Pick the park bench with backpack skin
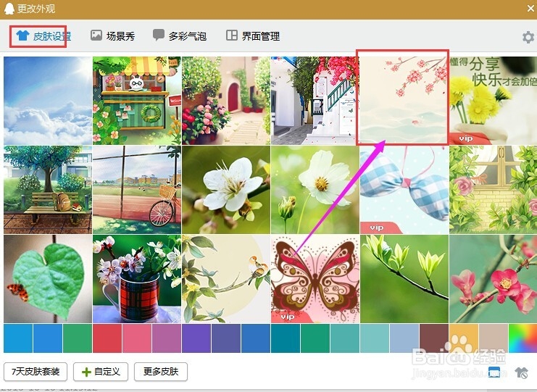 click(x=48, y=190)
